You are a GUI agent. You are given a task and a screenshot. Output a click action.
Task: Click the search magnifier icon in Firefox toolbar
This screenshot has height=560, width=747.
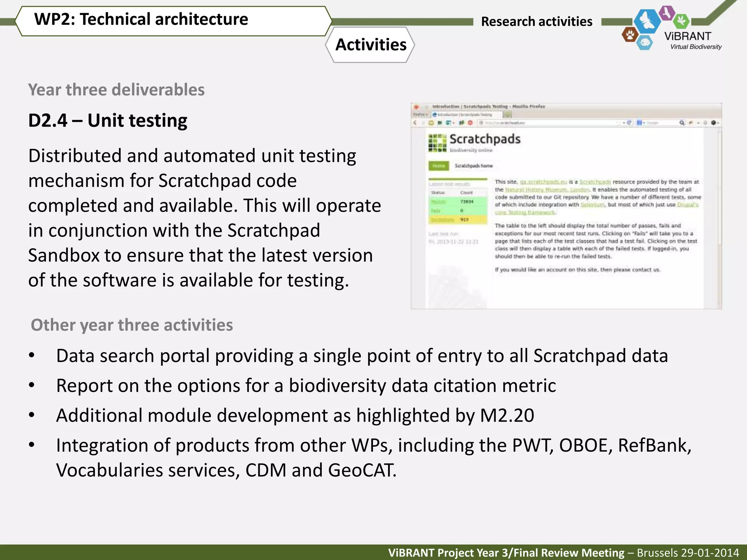click(x=682, y=123)
